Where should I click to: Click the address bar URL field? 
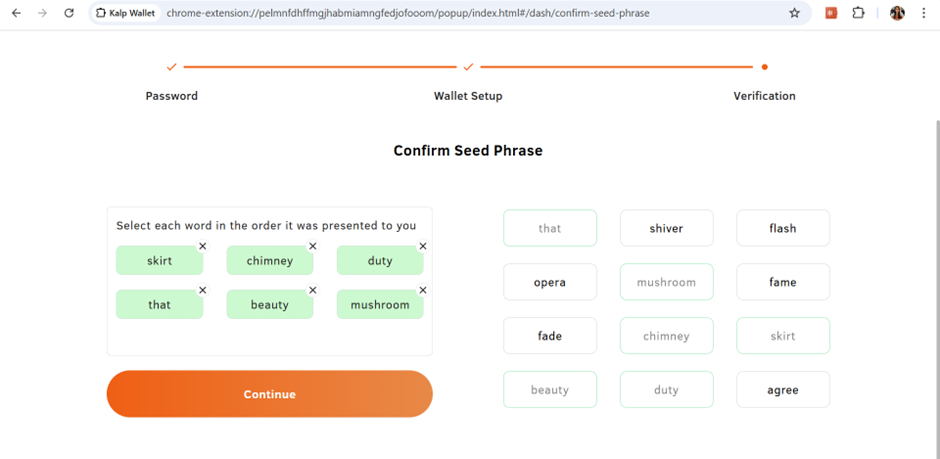[450, 13]
